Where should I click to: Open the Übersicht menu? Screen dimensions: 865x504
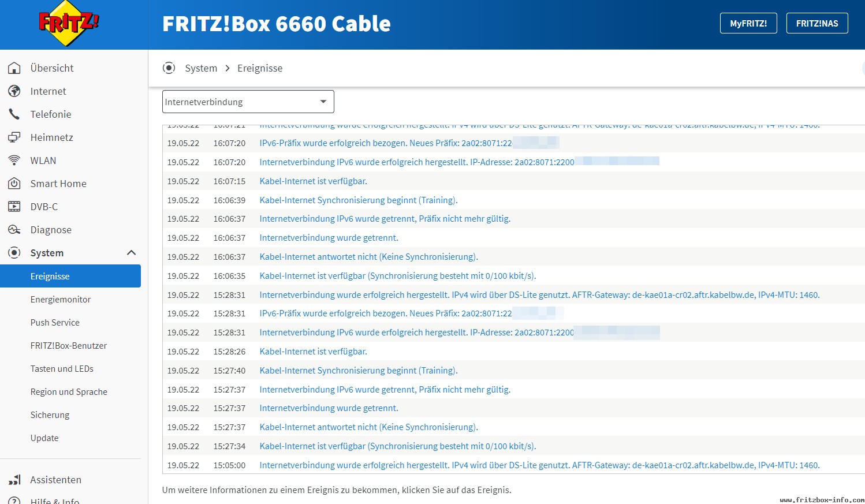(52, 68)
